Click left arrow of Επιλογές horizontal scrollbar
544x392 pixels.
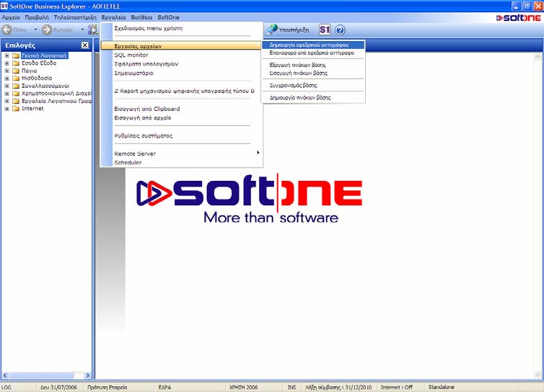pyautogui.click(x=5, y=375)
